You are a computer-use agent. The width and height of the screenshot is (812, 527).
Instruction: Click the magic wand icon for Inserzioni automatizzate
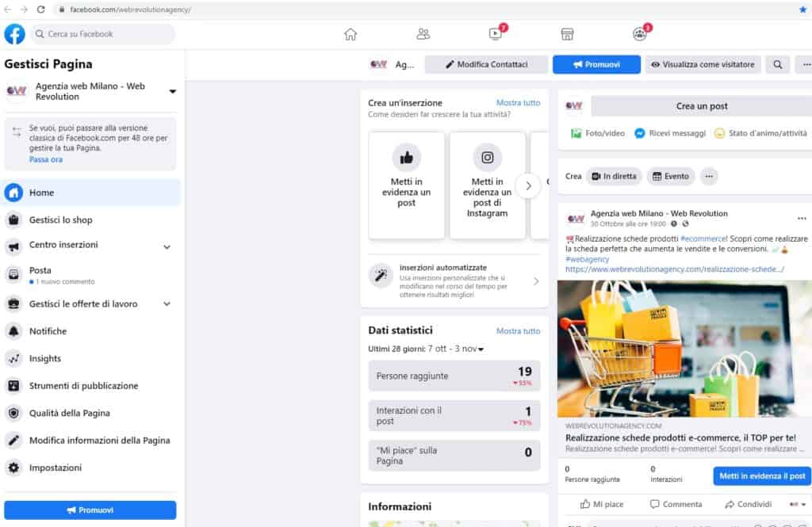[x=381, y=275]
